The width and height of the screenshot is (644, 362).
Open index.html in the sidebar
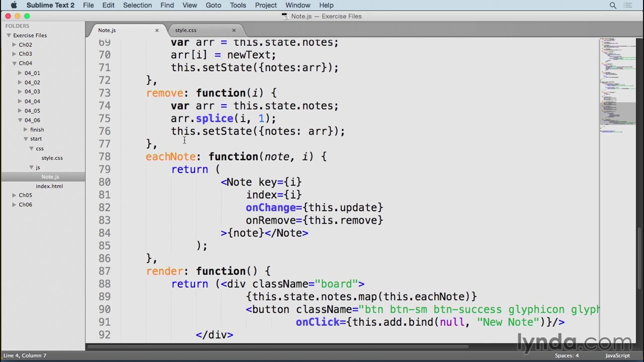pyautogui.click(x=49, y=186)
